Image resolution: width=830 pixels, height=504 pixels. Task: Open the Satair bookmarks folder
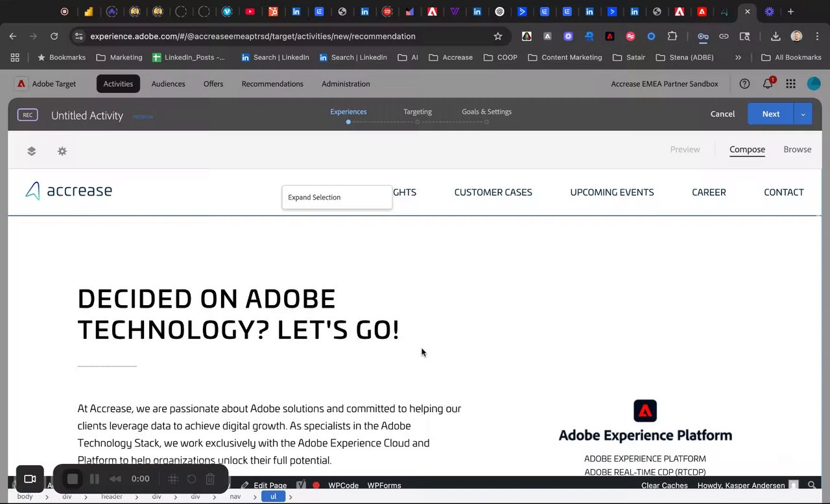pos(629,57)
